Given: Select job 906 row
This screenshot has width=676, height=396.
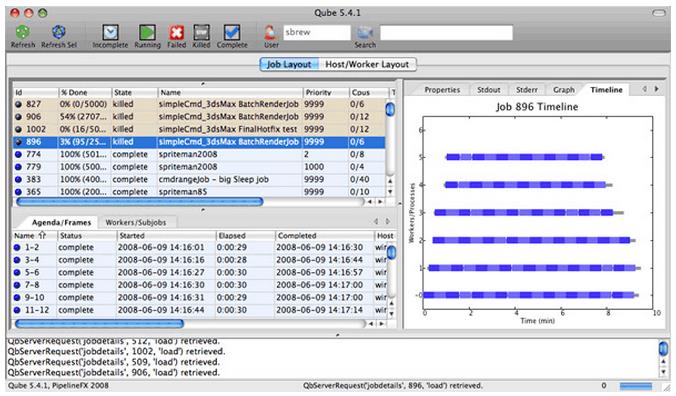Looking at the screenshot, I should click(x=199, y=117).
